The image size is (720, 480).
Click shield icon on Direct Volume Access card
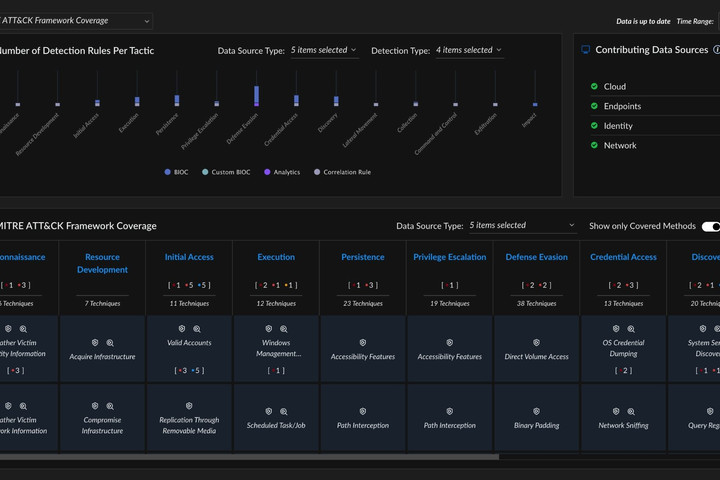click(536, 343)
